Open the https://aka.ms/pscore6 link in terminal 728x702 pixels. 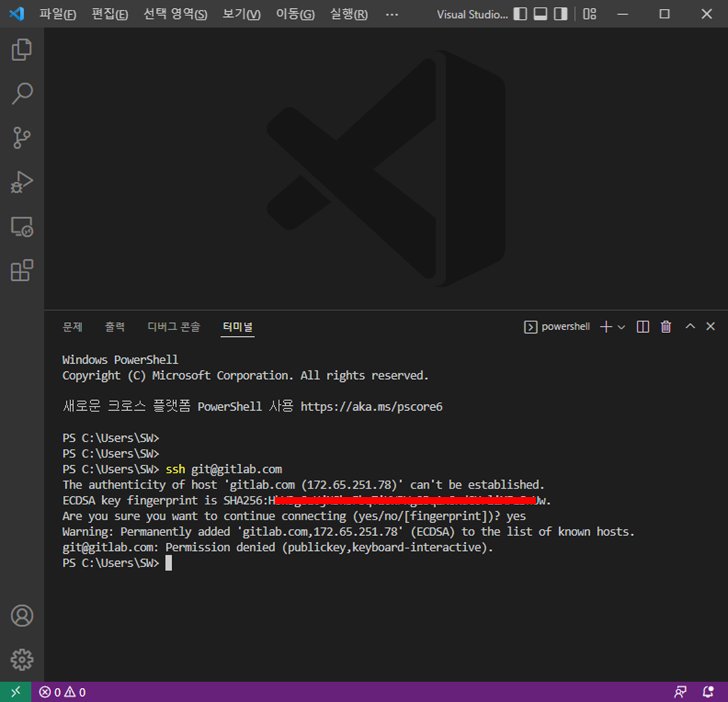pos(372,407)
